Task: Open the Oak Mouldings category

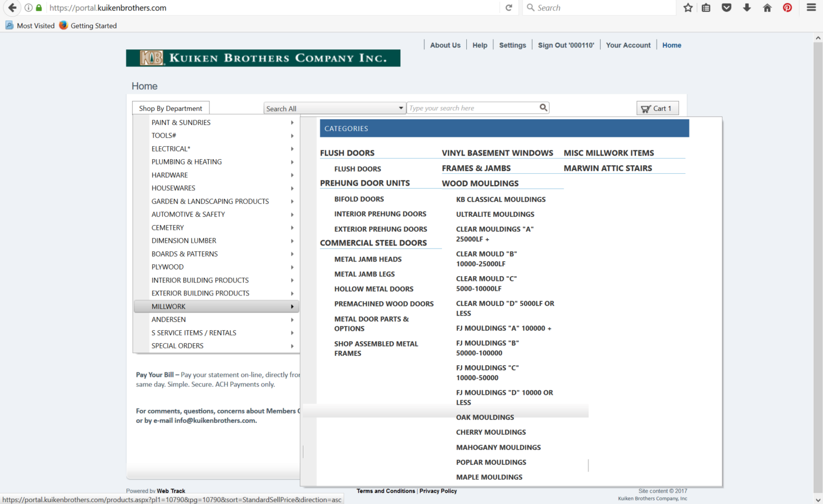Action: 485,417
